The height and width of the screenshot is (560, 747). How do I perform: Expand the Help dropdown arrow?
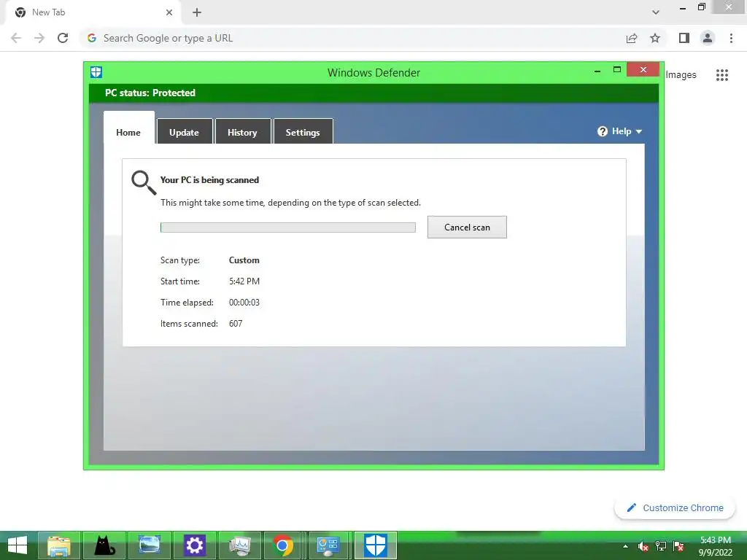point(639,132)
